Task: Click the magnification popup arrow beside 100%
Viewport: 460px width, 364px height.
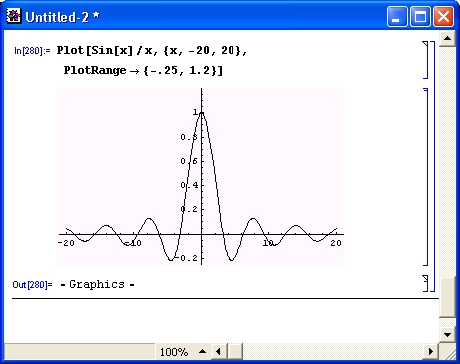Action: pos(202,351)
